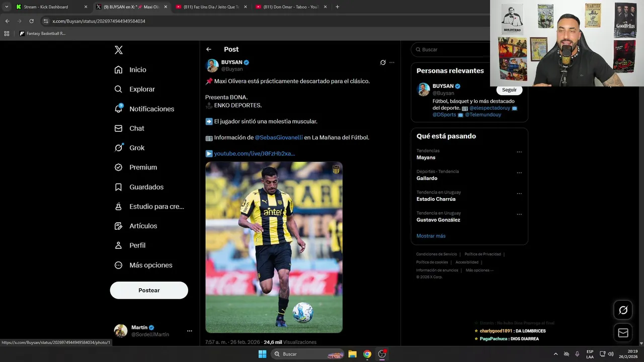Open Más opciones menu
This screenshot has height=362, width=644.
(x=143, y=265)
